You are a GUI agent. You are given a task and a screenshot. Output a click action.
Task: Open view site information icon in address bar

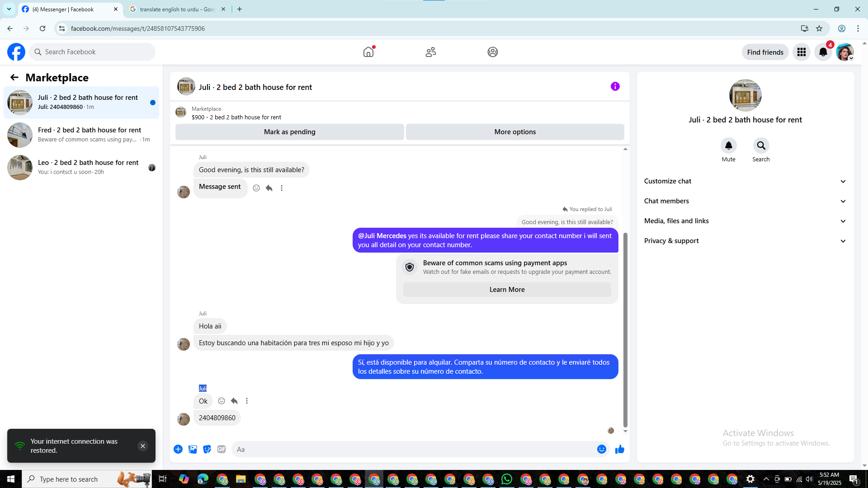coord(62,28)
